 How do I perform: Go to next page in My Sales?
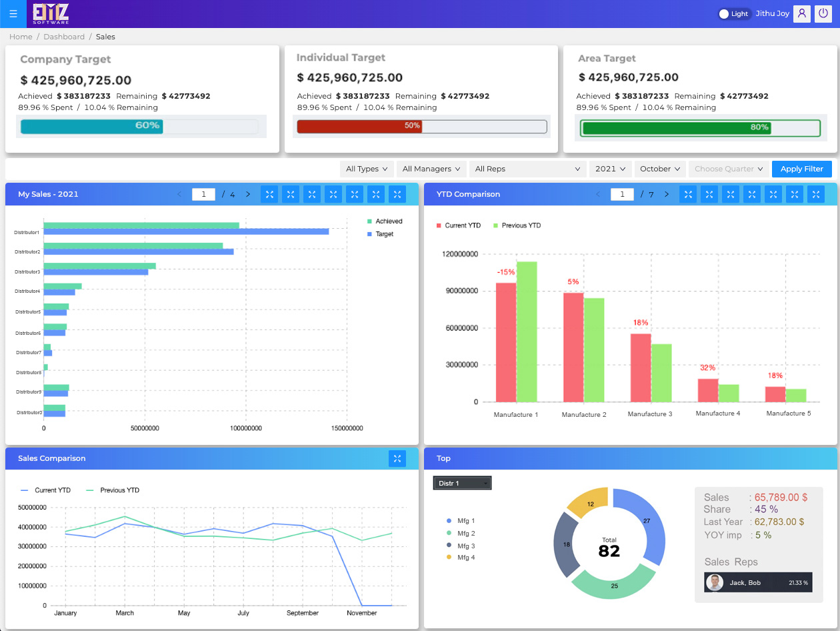tap(248, 194)
